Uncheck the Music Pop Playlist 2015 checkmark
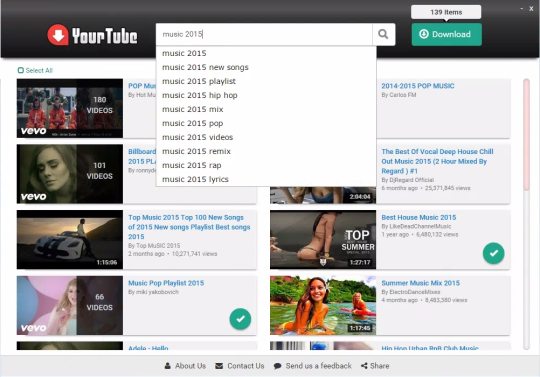The image size is (540, 377). click(240, 319)
